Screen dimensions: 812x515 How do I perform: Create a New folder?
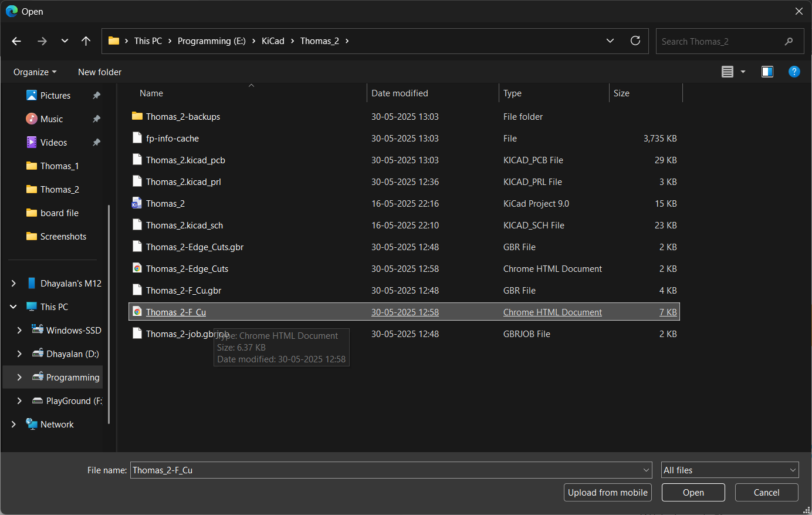pyautogui.click(x=100, y=72)
